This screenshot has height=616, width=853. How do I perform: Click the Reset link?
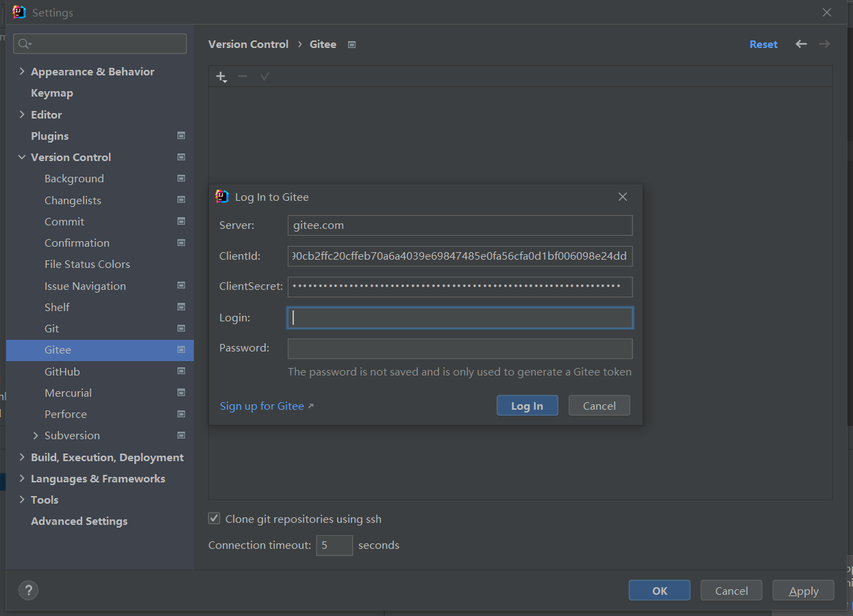(x=763, y=44)
